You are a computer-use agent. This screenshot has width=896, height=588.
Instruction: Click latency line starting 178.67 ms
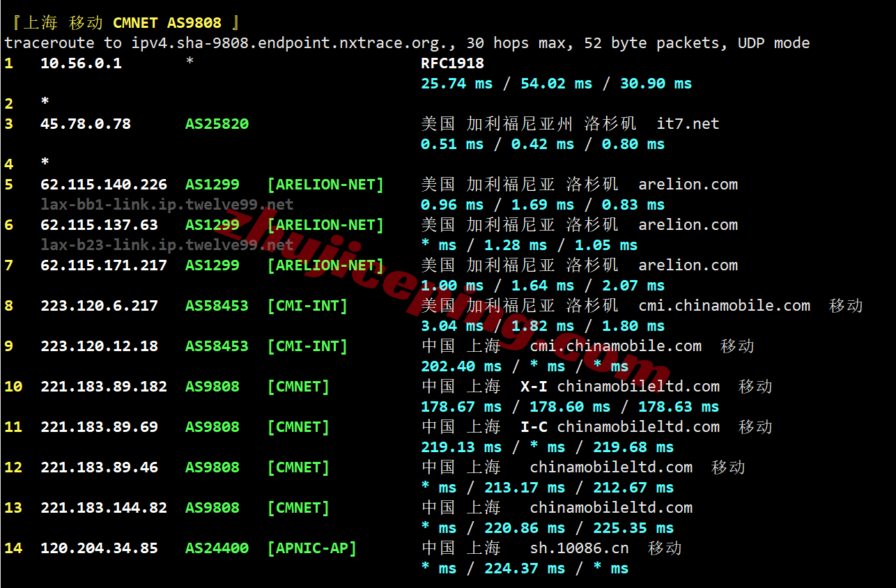tap(570, 407)
